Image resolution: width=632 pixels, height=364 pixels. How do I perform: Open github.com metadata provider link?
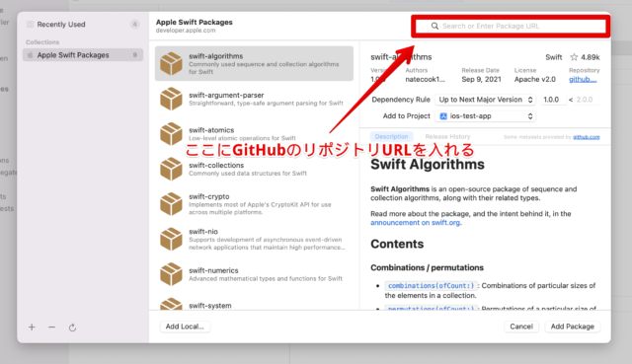586,137
